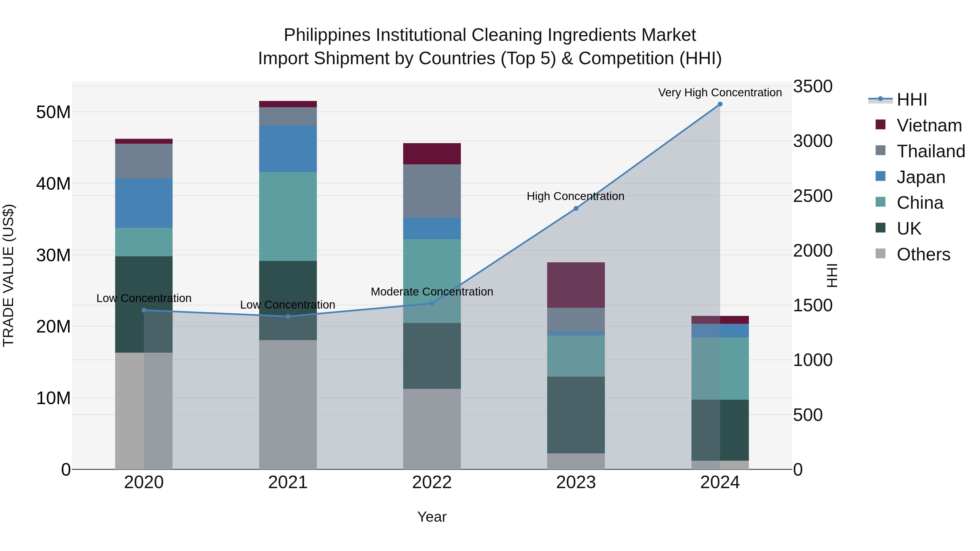The width and height of the screenshot is (980, 551).
Task: Click the 2022 Thailand bar segment
Action: coord(432,191)
